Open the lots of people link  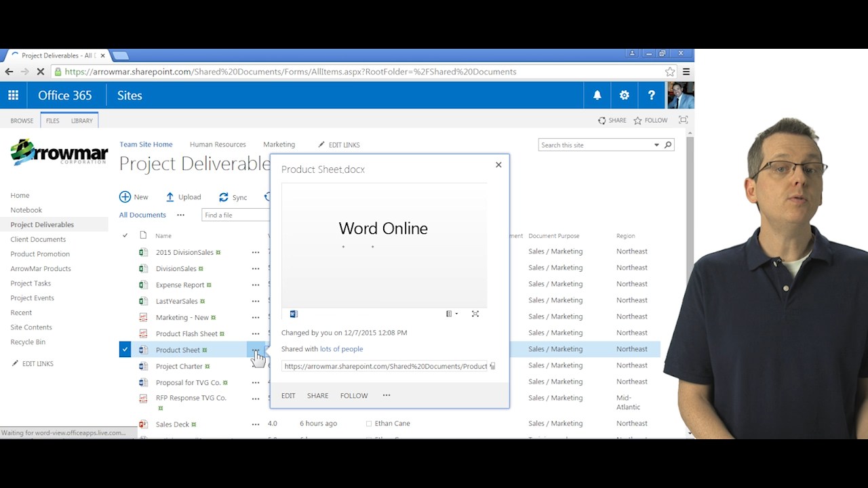[341, 349]
